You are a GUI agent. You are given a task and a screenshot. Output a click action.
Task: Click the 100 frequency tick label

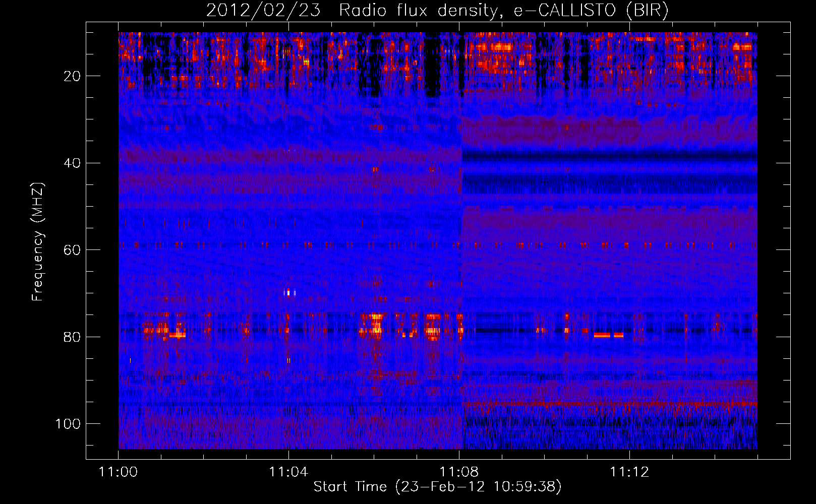click(68, 424)
